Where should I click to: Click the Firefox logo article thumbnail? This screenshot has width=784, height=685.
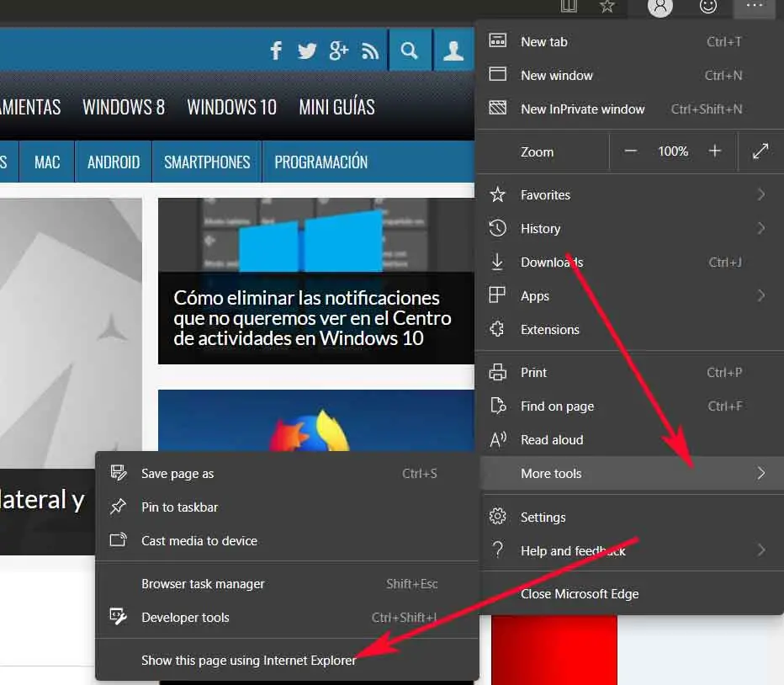(316, 420)
